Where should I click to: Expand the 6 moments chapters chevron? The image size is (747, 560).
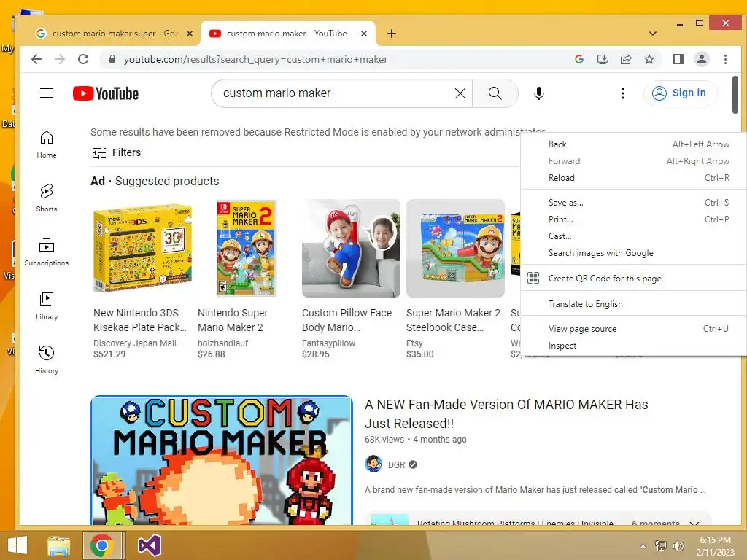694,522
